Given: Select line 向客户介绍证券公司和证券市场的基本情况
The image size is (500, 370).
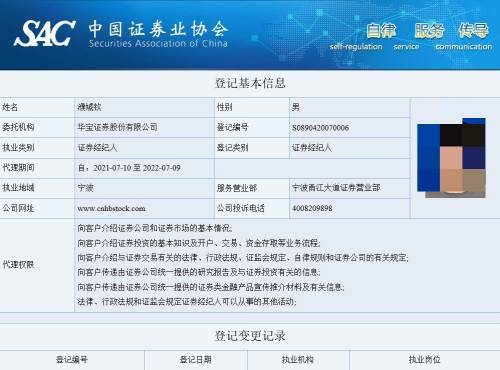Looking at the screenshot, I should point(155,228).
